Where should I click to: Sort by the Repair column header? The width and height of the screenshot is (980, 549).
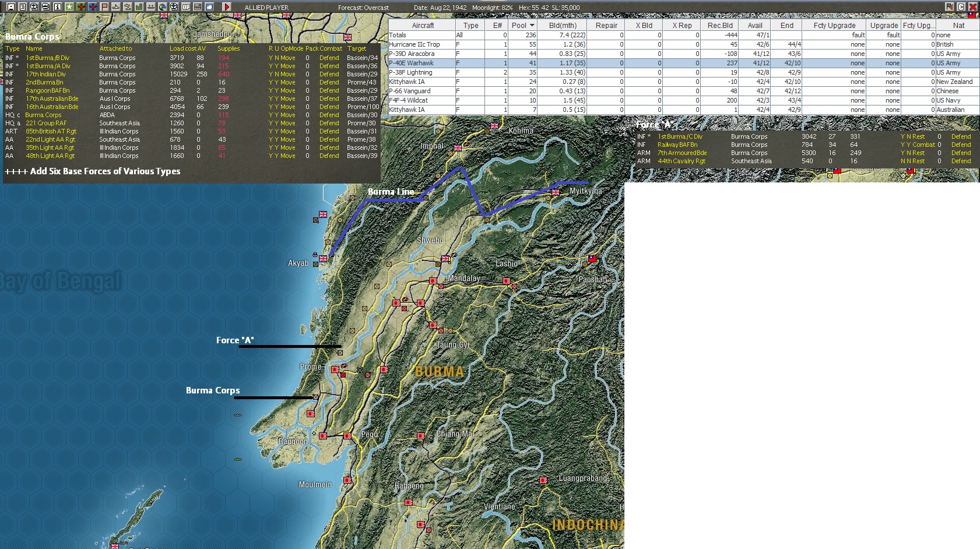click(x=606, y=26)
